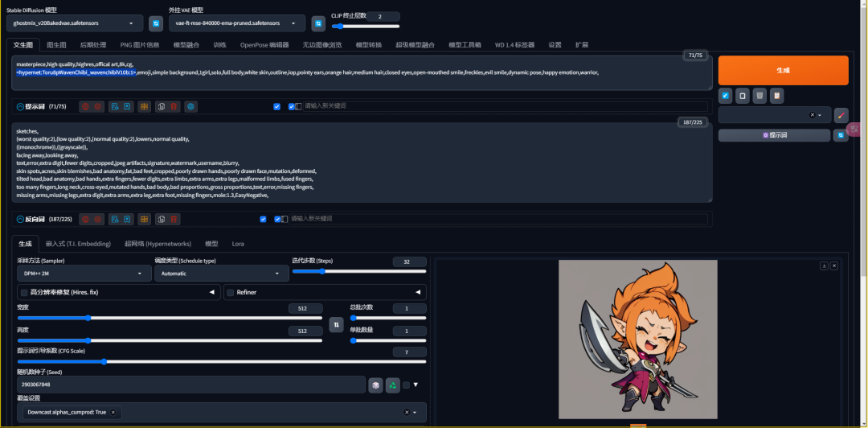Click trash icon in positive prompt toolbar
The image size is (868, 428).
point(174,106)
